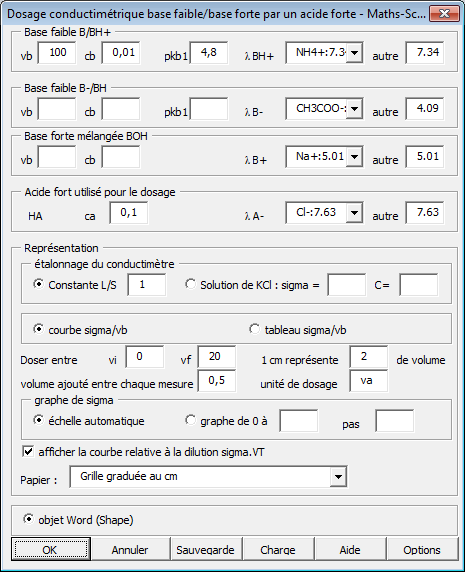465x572 pixels.
Task: Expand the Papier 'Grille graduée au cm' dropdown
Action: point(338,476)
